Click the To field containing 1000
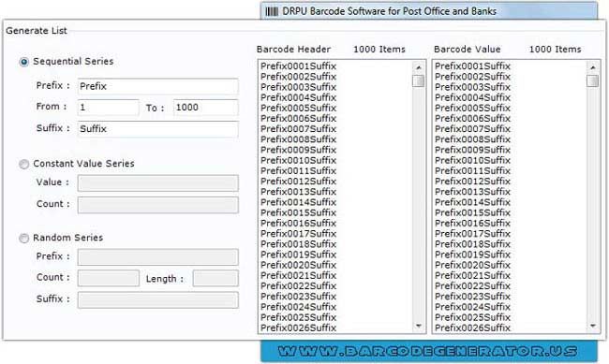 (x=206, y=108)
